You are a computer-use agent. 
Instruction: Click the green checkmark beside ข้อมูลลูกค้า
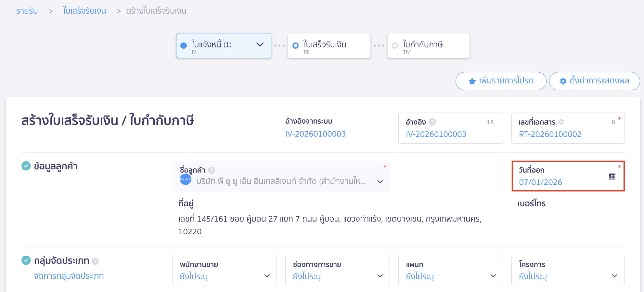point(26,166)
